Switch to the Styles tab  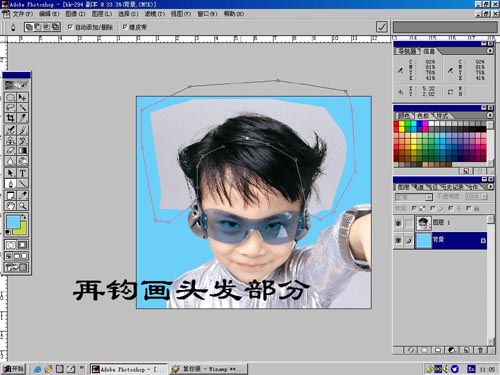(x=443, y=116)
